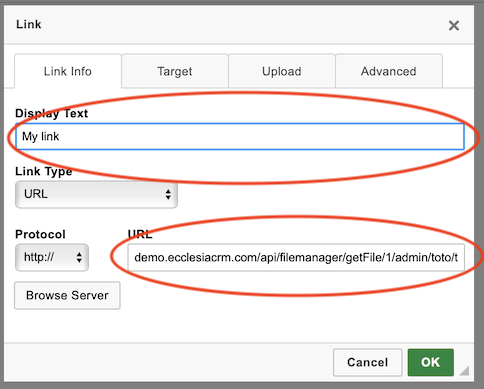Image resolution: width=484 pixels, height=389 pixels.
Task: Click the Protocol label
Action: pyautogui.click(x=40, y=234)
